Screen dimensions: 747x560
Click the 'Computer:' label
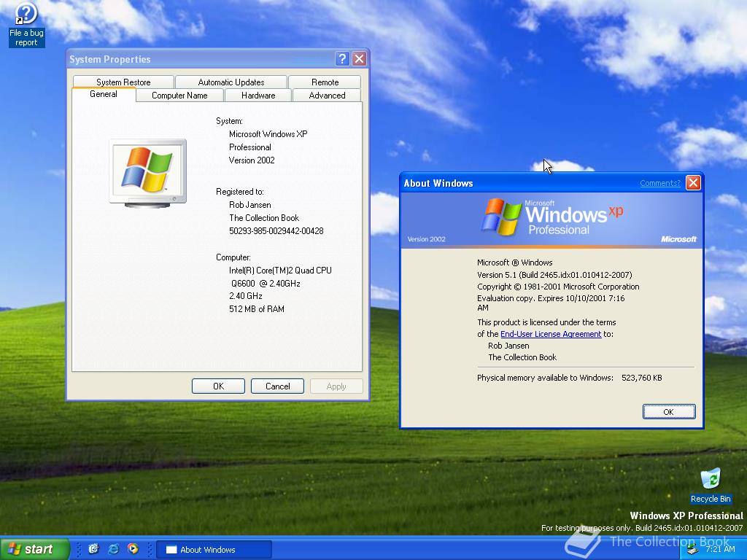pos(233,257)
